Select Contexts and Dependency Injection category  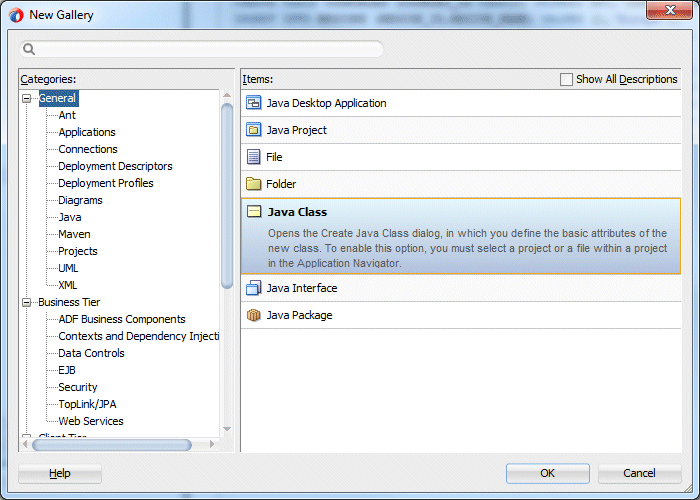coord(138,336)
